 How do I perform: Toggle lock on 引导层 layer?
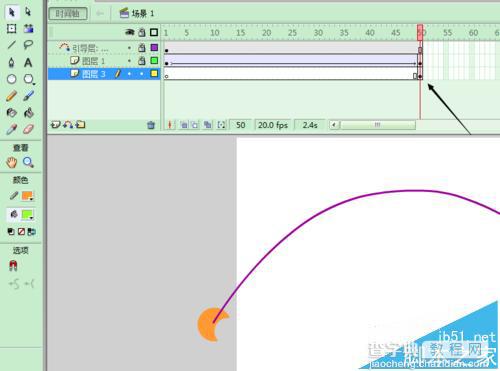coord(142,48)
